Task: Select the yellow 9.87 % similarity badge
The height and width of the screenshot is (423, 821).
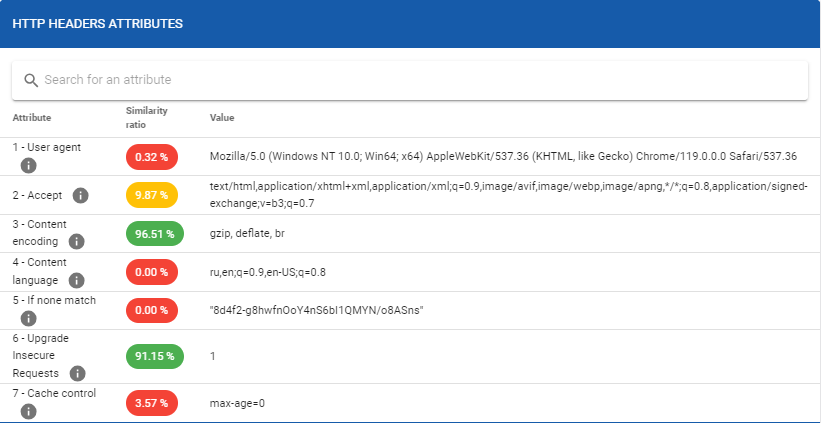Action: pos(152,195)
